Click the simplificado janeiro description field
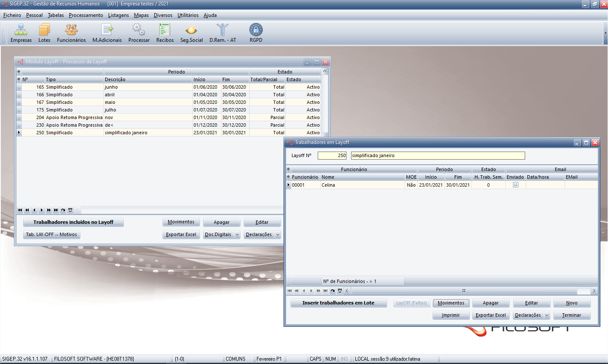The image size is (608, 364). coord(438,156)
